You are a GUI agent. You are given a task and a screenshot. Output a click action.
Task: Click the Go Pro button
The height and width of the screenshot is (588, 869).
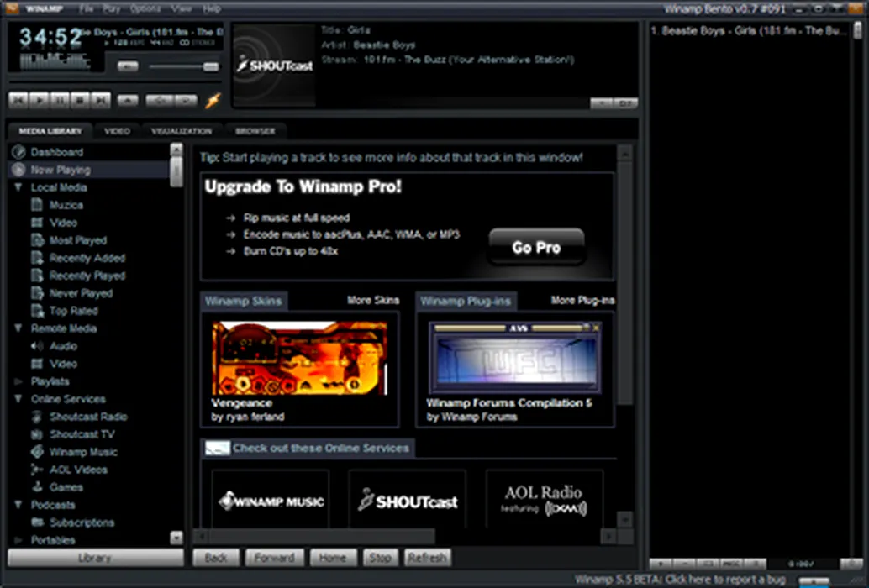pyautogui.click(x=536, y=248)
